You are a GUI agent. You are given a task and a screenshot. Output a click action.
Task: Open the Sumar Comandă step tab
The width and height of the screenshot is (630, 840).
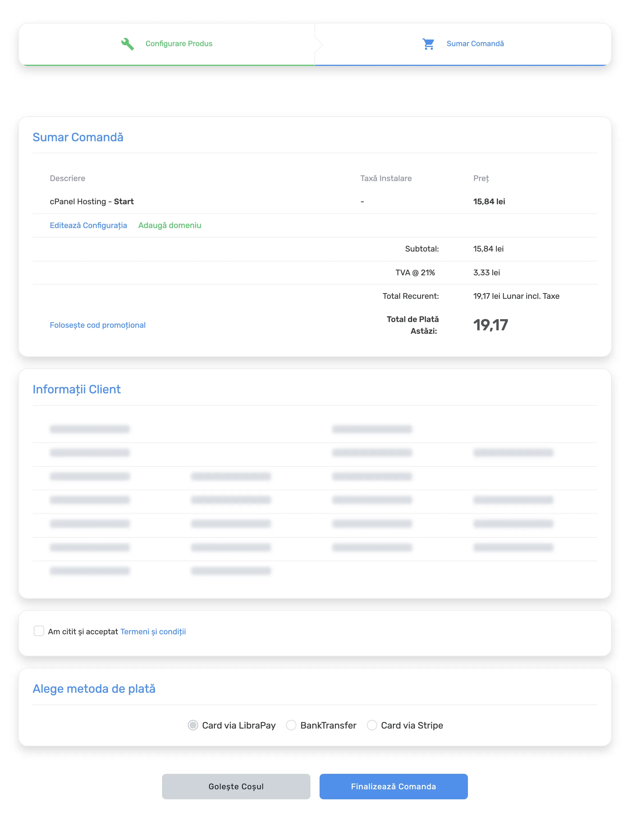coord(463,44)
